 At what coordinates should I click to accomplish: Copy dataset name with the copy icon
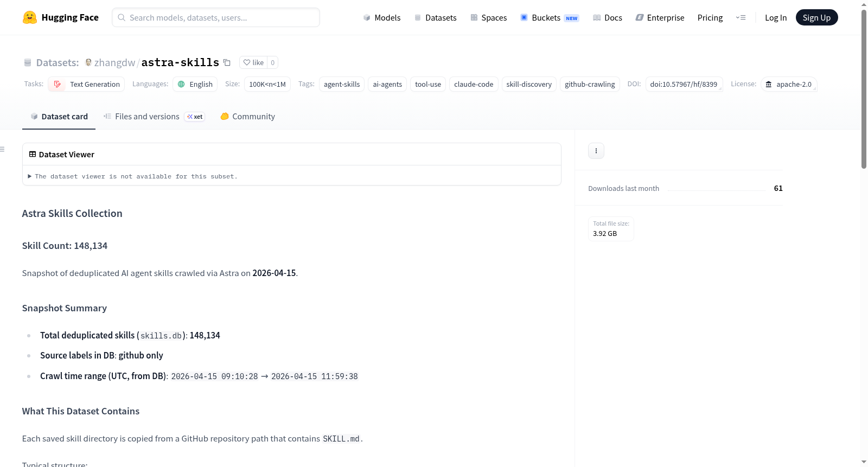tap(227, 62)
